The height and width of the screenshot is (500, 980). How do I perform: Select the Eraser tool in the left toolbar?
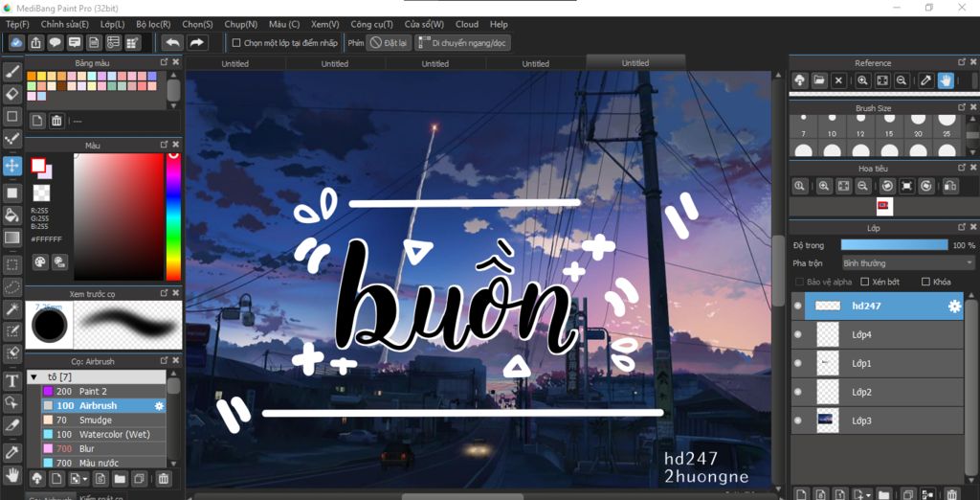click(x=12, y=94)
